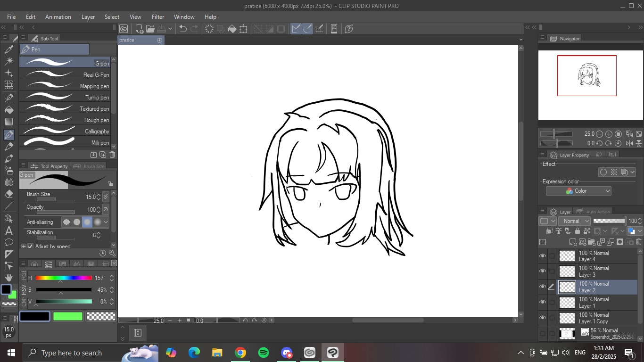Screen dimensions: 644x362
Task: Create a new raster layer
Action: point(573,242)
